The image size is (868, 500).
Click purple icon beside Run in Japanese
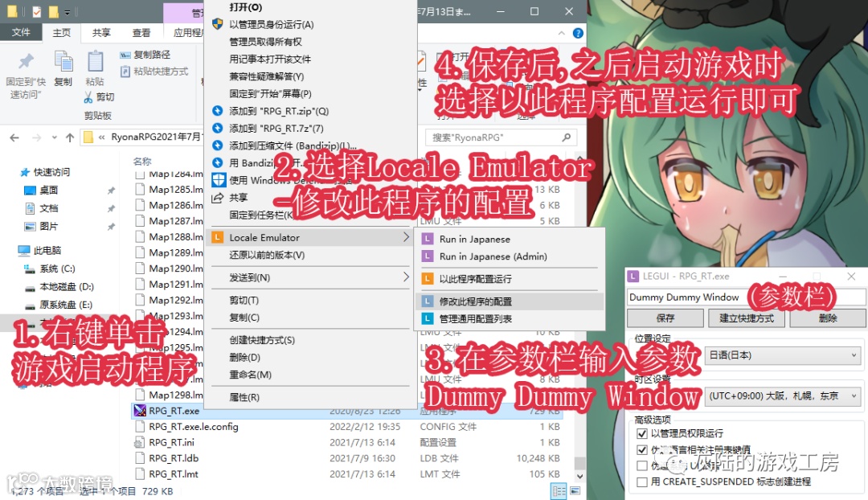pos(428,239)
